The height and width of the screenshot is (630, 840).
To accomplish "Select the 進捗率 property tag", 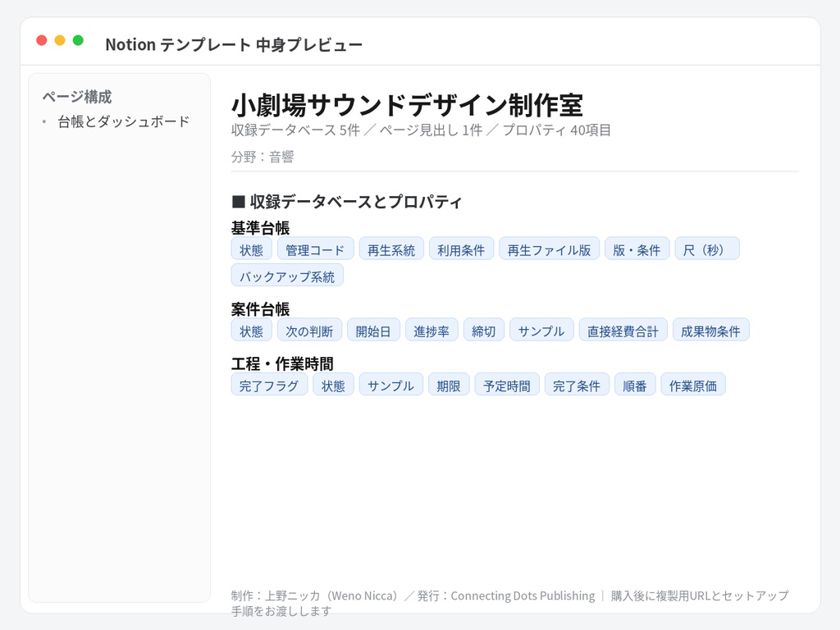I will 431,331.
